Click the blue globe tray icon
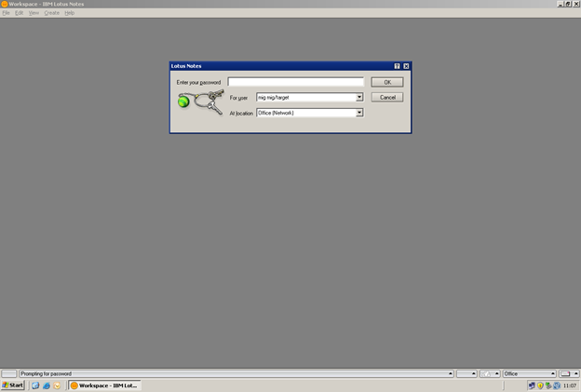Image resolution: width=581 pixels, height=392 pixels. [x=557, y=385]
